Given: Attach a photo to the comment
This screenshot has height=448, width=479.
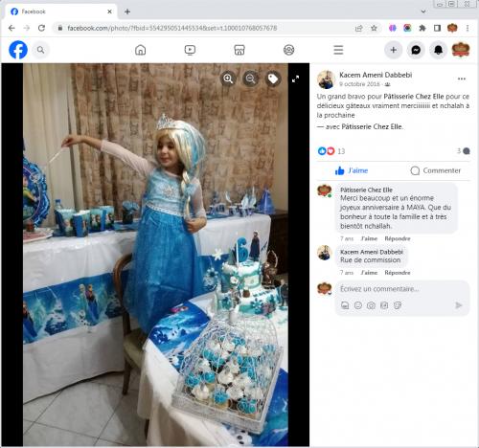Looking at the screenshot, I should click(x=371, y=305).
